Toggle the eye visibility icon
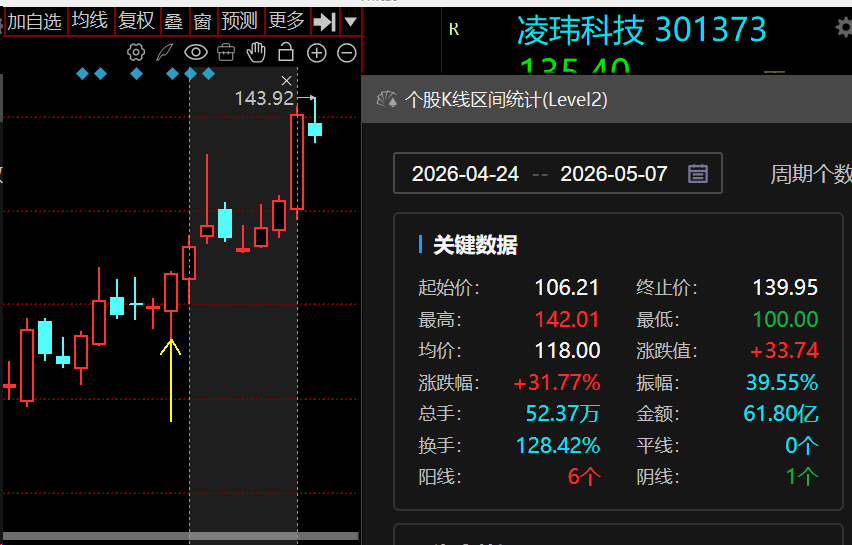The height and width of the screenshot is (545, 852). tap(196, 53)
